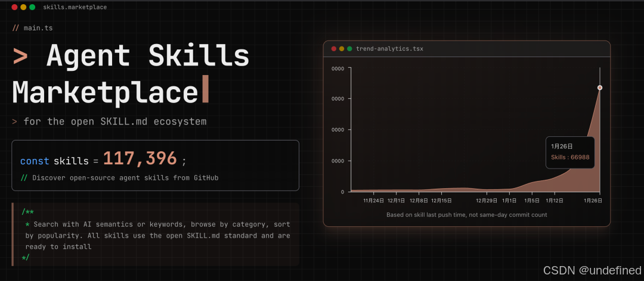The width and height of the screenshot is (644, 281).
Task: Click the trend-analytics.tsx title label
Action: click(x=389, y=49)
